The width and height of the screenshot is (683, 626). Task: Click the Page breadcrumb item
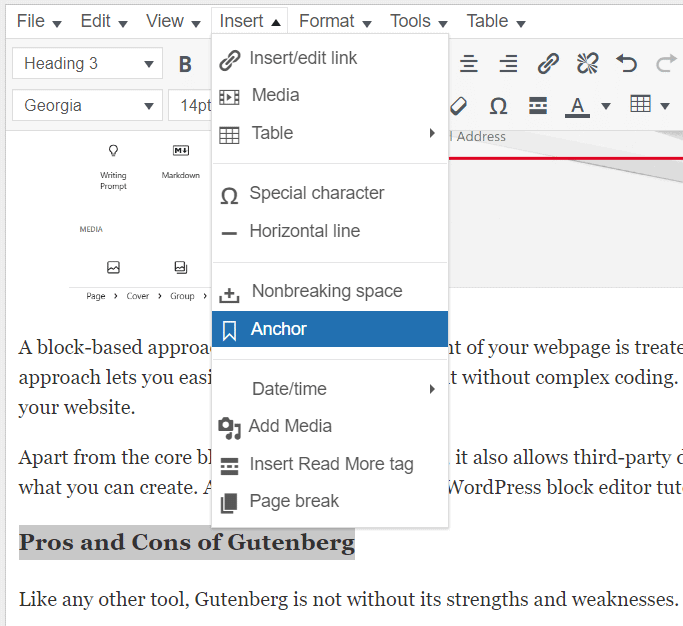coord(96,296)
